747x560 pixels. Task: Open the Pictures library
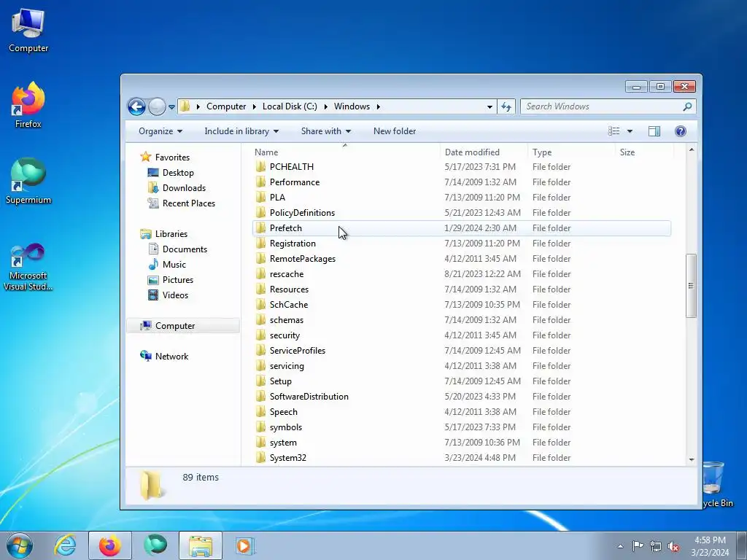tap(170, 279)
